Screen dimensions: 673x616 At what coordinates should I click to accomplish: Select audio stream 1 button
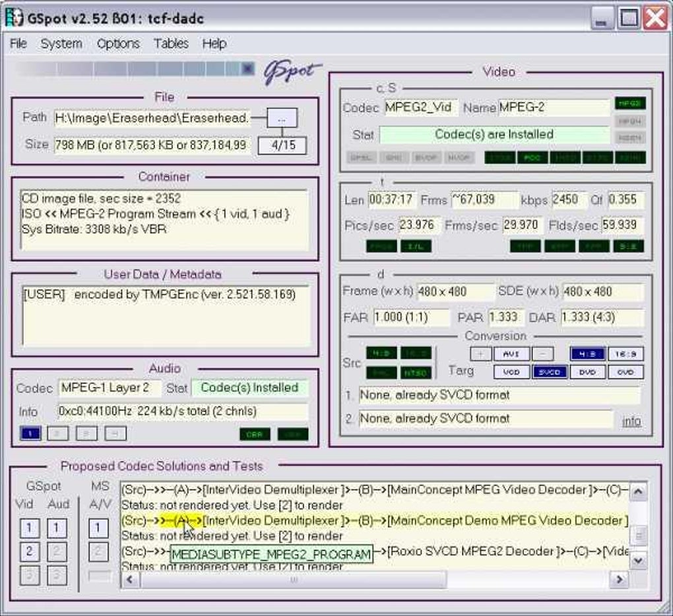[x=31, y=434]
